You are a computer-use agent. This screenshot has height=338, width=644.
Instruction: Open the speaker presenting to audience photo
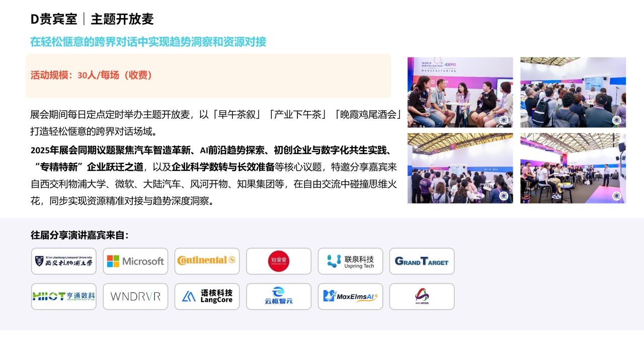[573, 168]
